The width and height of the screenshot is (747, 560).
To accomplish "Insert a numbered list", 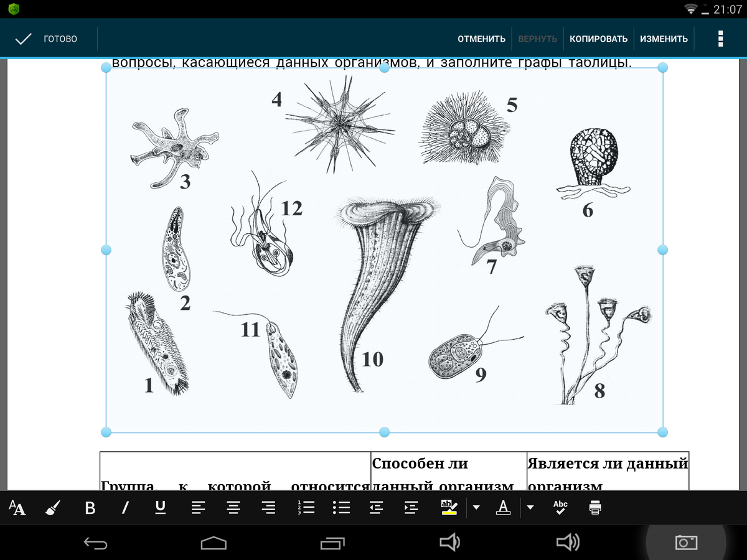I will 306,508.
